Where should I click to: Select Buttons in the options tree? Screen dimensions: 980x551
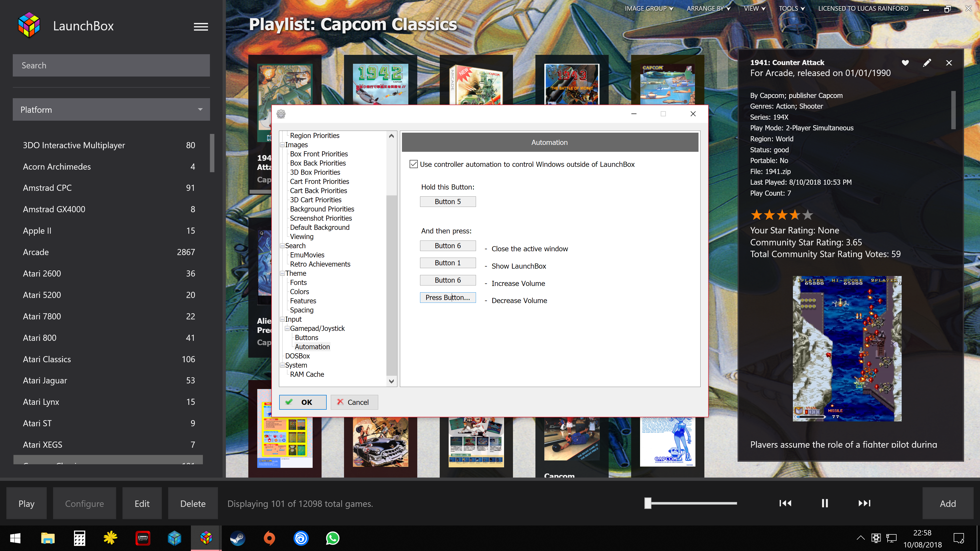pos(306,338)
